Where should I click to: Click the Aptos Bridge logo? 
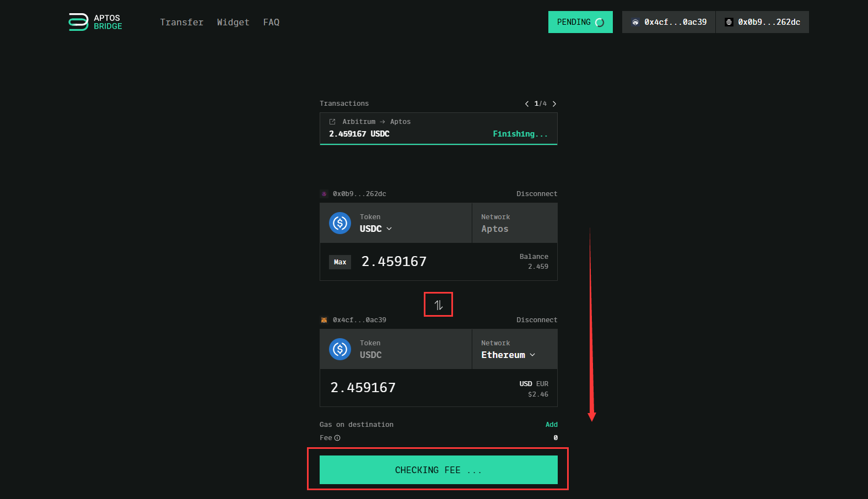95,22
